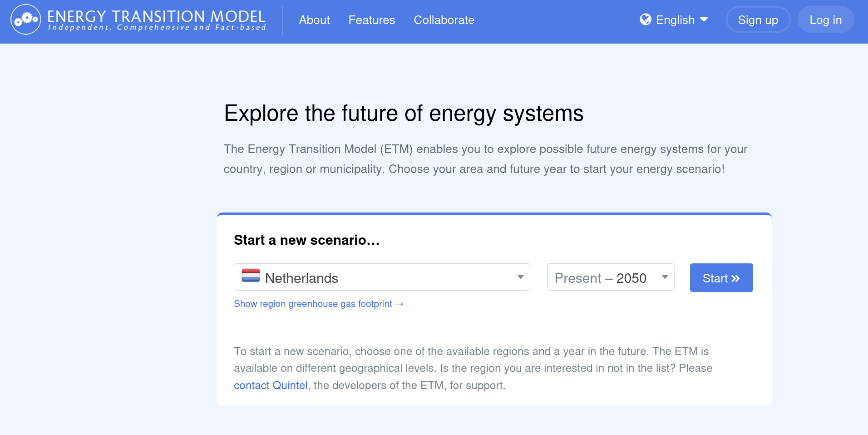Image resolution: width=868 pixels, height=435 pixels.
Task: Click the Sign up button
Action: tap(758, 20)
